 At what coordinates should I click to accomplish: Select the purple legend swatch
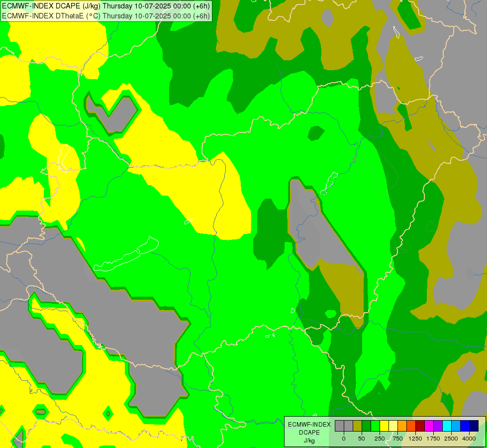coord(438,426)
